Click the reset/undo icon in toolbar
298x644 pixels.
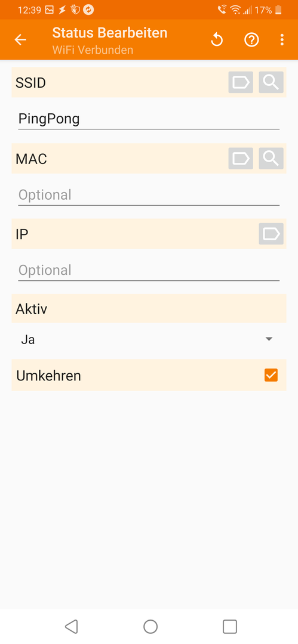[217, 40]
